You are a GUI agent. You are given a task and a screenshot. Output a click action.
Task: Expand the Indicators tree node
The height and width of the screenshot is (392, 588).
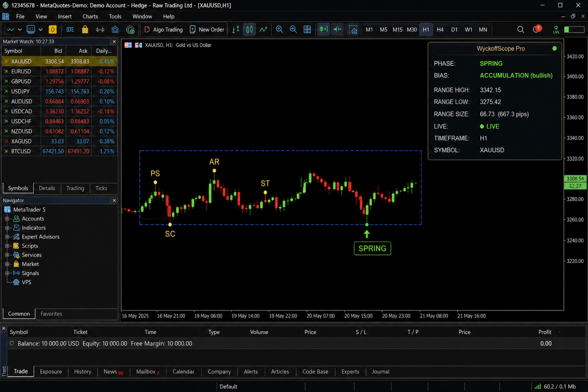tap(7, 228)
